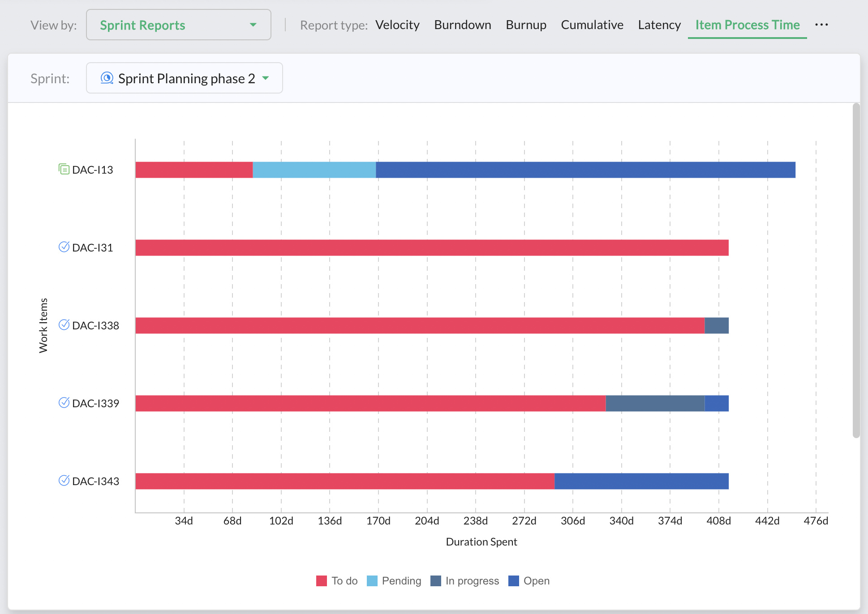Viewport: 868px width, 614px height.
Task: Click the green arrow in View by box
Action: 253,25
